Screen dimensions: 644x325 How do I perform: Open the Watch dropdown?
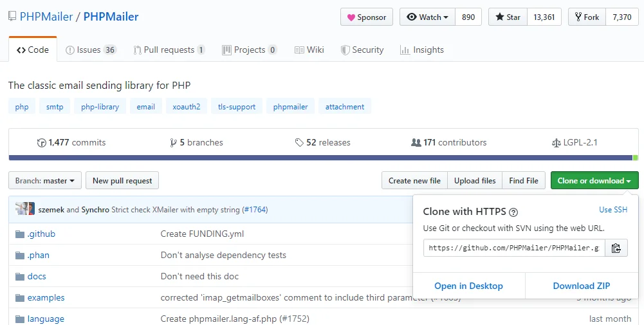coord(427,17)
